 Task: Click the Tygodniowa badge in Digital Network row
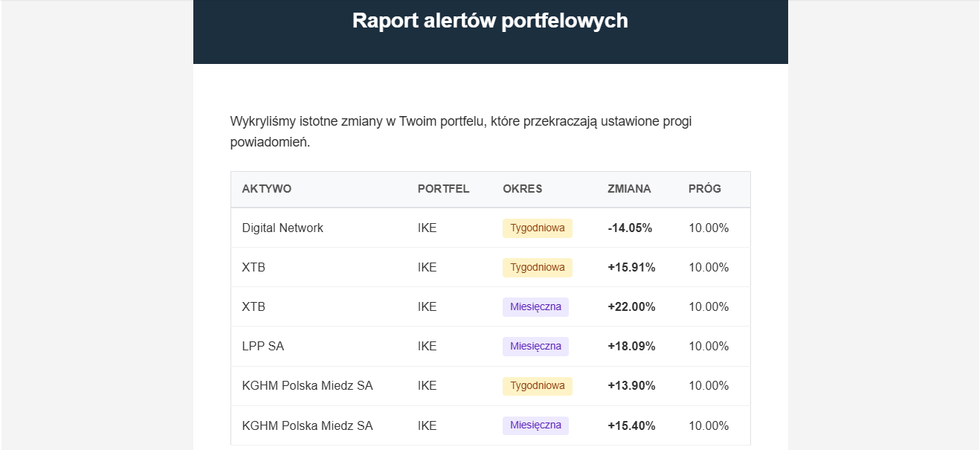[538, 228]
